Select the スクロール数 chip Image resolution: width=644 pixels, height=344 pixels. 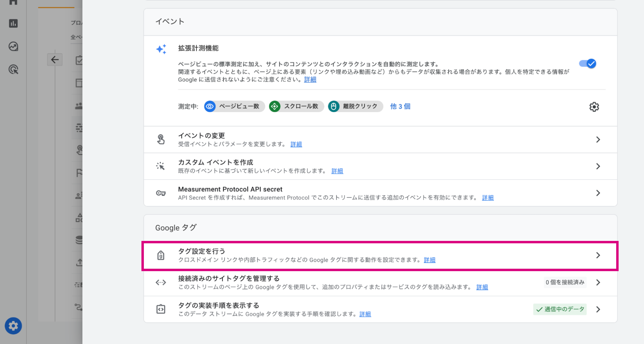296,107
